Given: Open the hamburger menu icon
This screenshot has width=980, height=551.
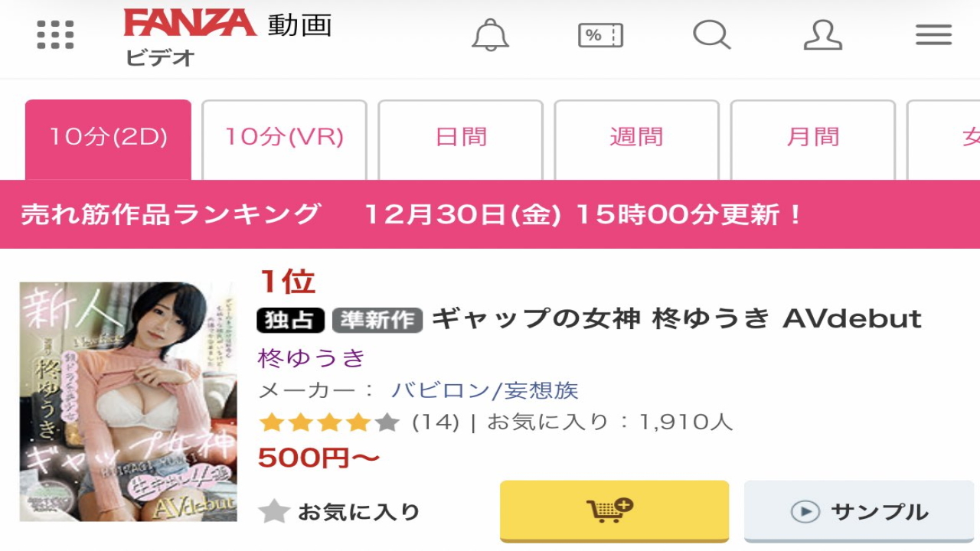Looking at the screenshot, I should (933, 35).
